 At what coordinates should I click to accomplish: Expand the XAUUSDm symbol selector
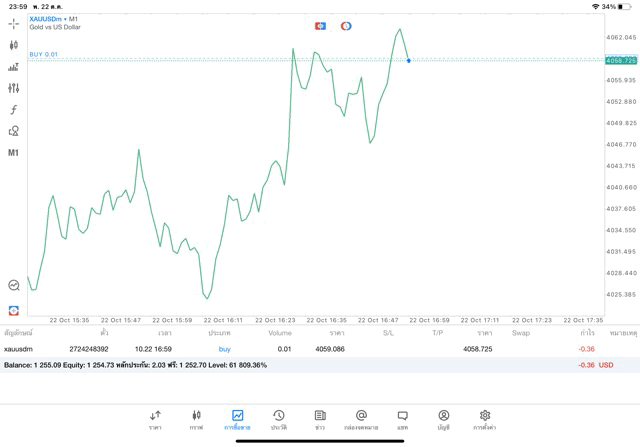[54, 19]
